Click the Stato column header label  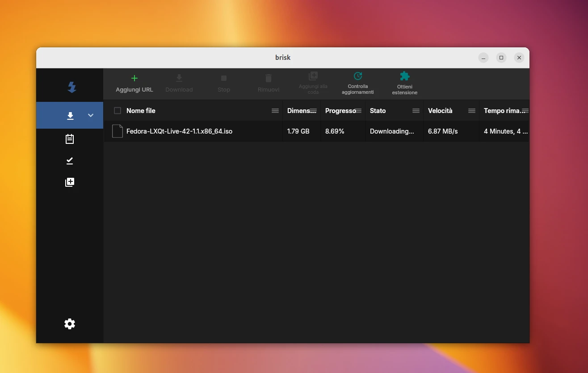[378, 111]
